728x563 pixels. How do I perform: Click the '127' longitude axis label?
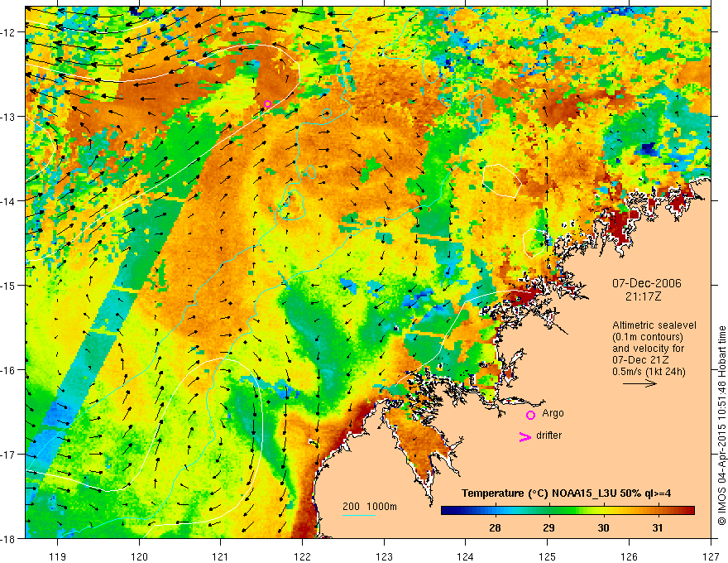[x=711, y=557]
